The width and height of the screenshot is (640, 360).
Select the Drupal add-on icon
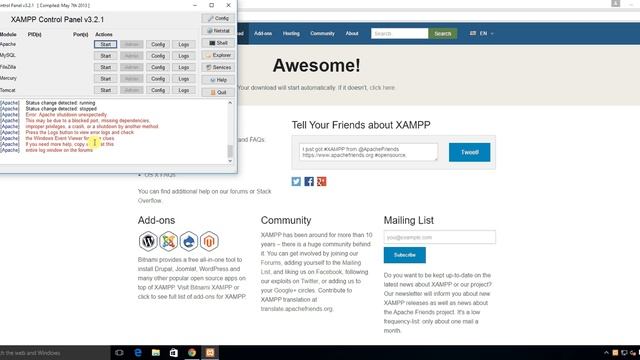(x=189, y=241)
